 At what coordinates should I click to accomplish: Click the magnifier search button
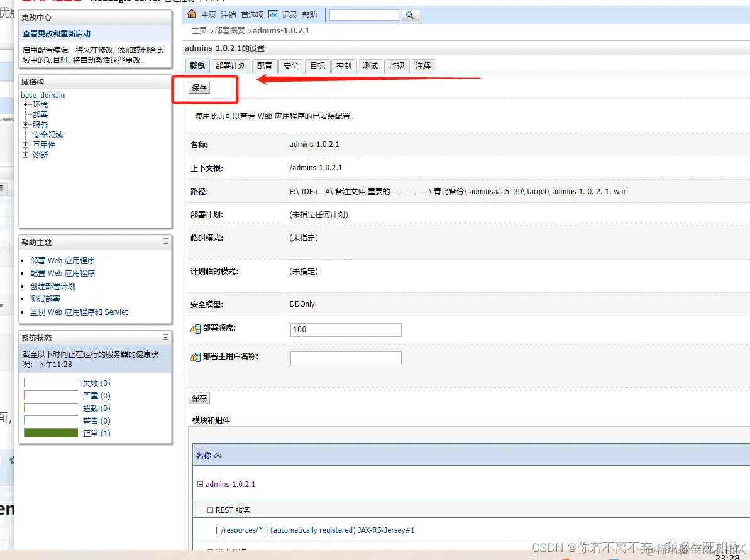tap(410, 15)
